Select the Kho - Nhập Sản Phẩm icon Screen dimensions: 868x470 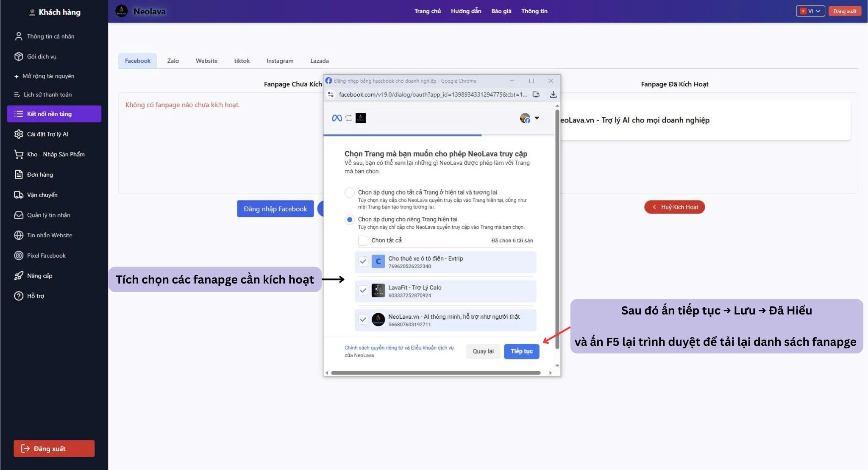[19, 154]
